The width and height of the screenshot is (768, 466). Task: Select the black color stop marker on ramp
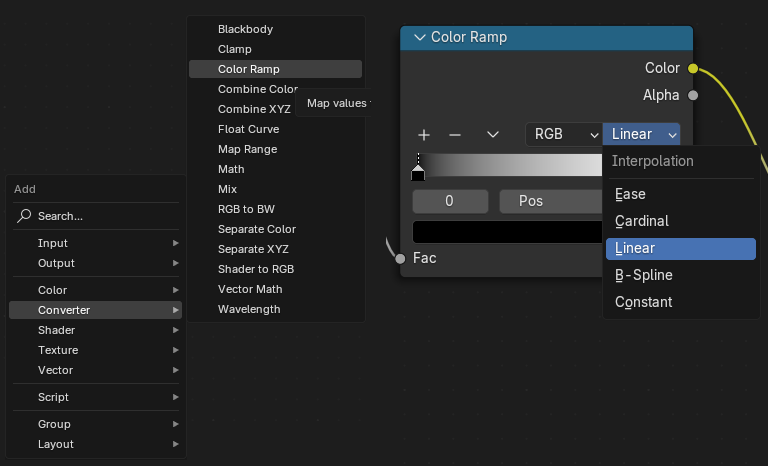(x=418, y=172)
